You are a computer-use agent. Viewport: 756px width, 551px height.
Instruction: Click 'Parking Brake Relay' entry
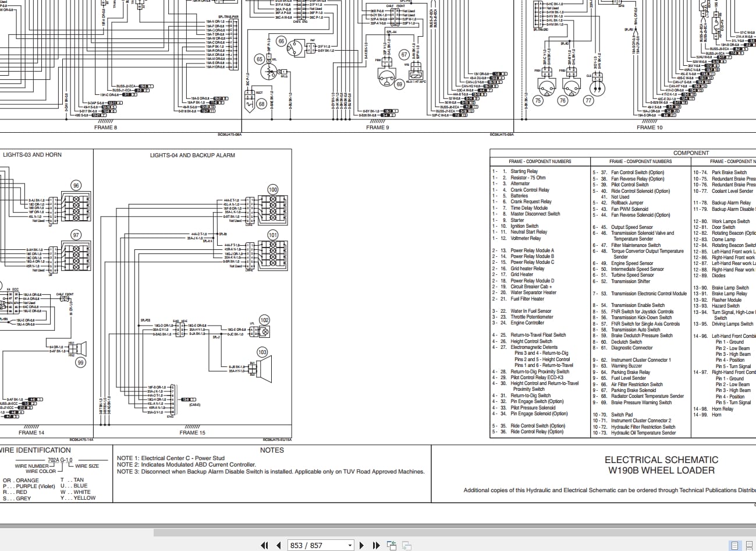(630, 372)
